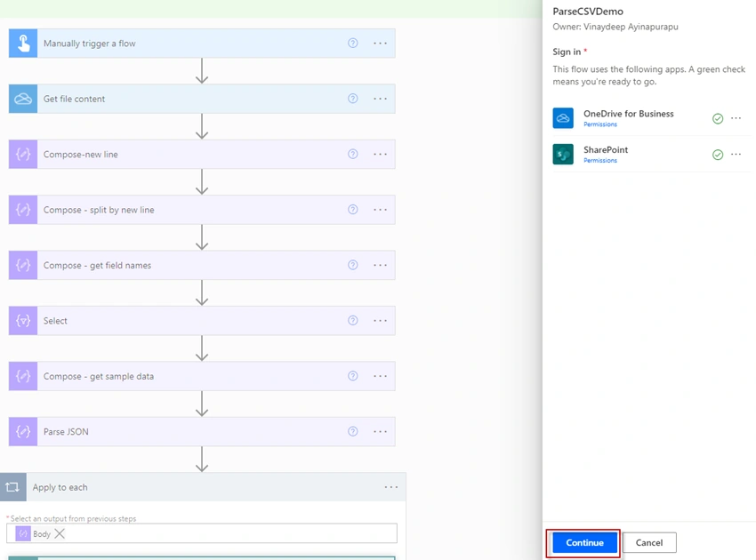Viewport: 756px width, 560px height.
Task: Open help for Compose - split by new line
Action: (353, 209)
